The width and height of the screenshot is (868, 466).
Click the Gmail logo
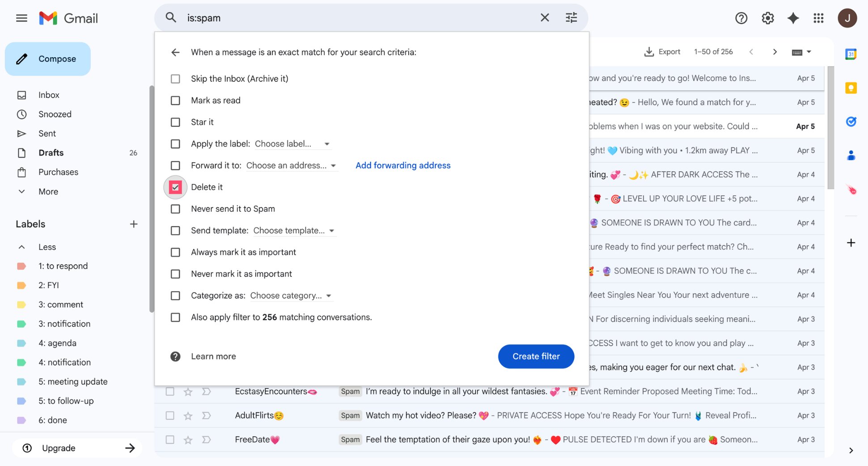[68, 18]
